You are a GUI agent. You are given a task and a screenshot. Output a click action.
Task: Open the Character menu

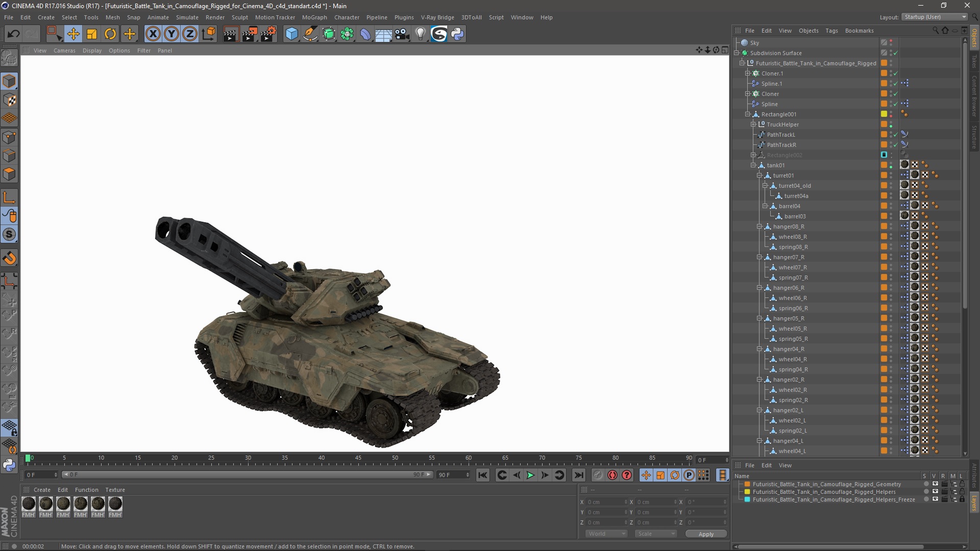pos(347,17)
